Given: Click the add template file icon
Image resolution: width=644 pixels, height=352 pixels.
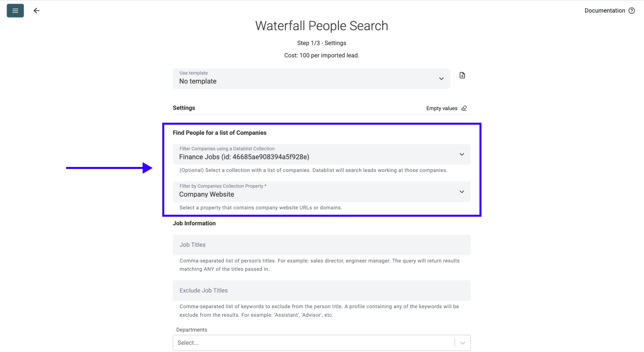Looking at the screenshot, I should [462, 75].
